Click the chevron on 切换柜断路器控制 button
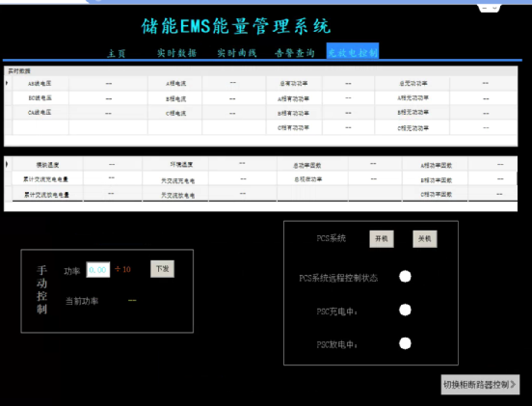Viewport: 532px width, 406px height. click(513, 385)
